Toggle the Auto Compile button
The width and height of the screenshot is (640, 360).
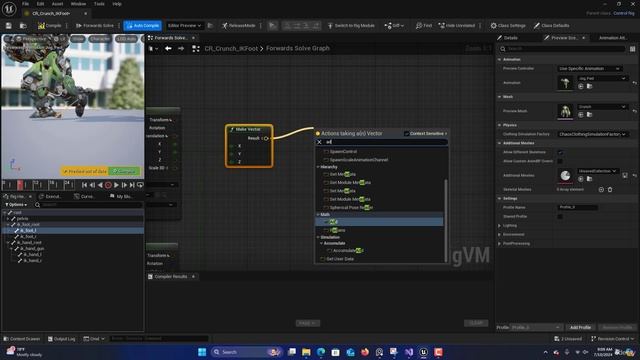[x=143, y=26]
